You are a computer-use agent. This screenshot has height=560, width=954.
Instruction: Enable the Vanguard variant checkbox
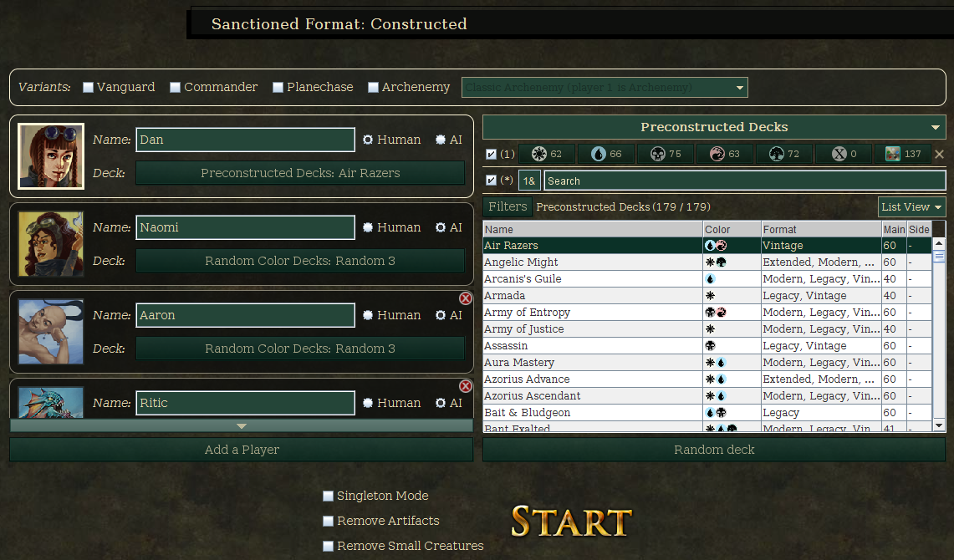pos(89,88)
